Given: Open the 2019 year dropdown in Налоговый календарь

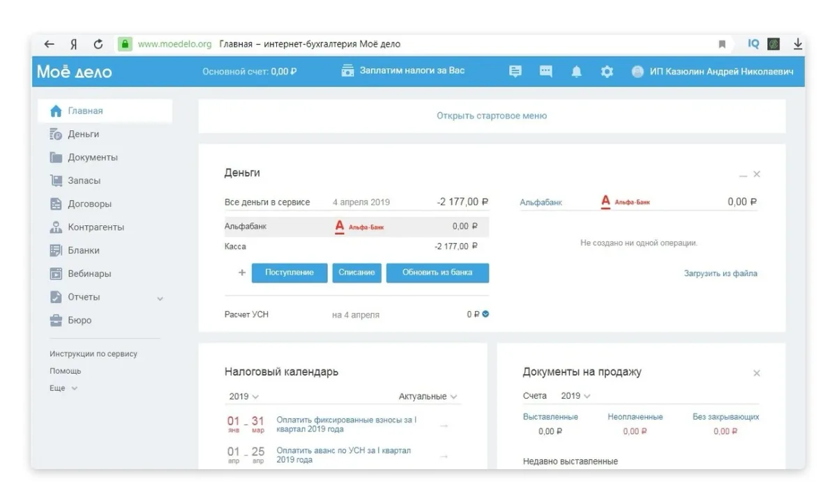Looking at the screenshot, I should pos(243,396).
